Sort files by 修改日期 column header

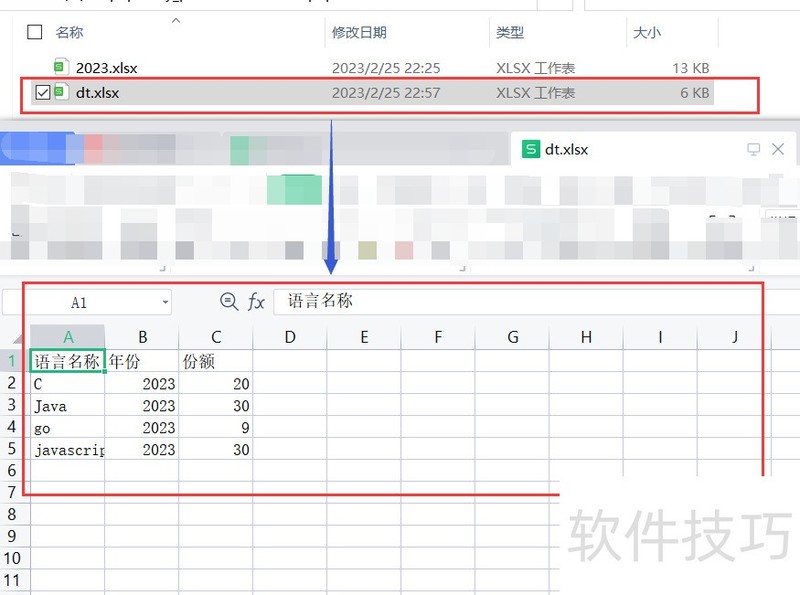359,33
